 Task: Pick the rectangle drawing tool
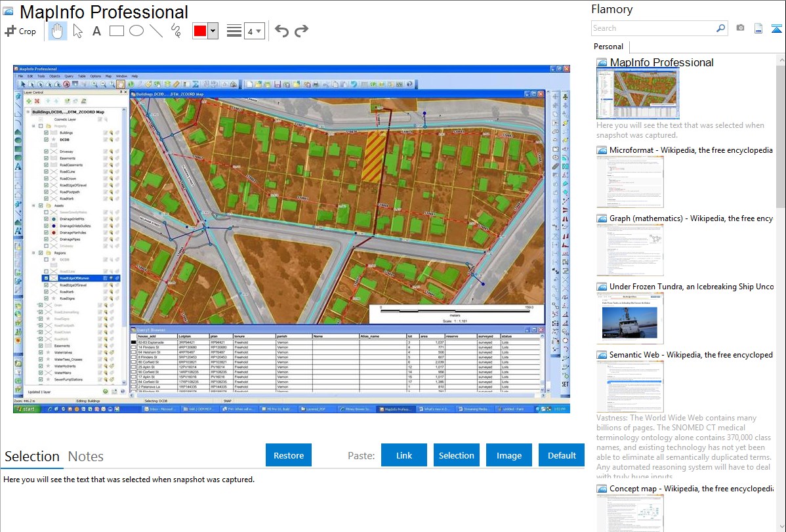coord(116,31)
